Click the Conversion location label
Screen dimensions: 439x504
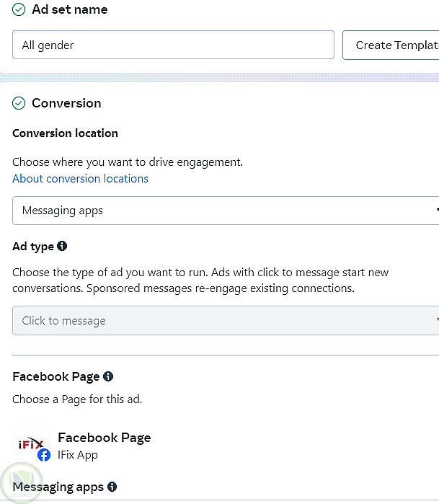65,133
